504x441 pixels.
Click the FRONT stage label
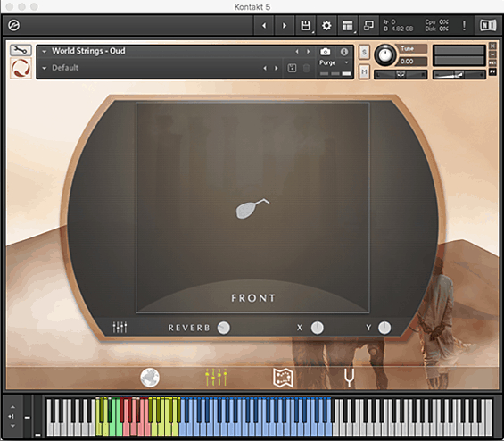[x=253, y=298]
